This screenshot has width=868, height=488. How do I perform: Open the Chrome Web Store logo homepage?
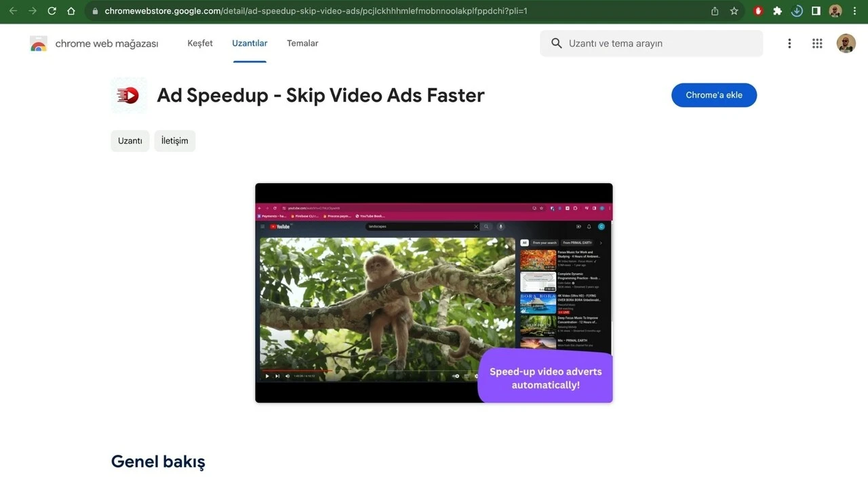(x=39, y=43)
